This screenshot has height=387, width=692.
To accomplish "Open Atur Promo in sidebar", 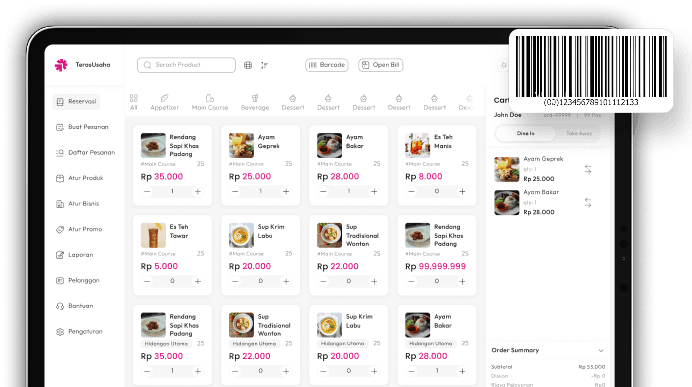I will (x=79, y=229).
